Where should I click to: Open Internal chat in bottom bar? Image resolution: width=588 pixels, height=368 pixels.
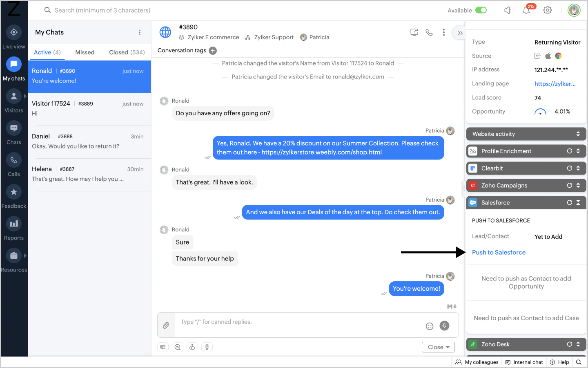524,362
